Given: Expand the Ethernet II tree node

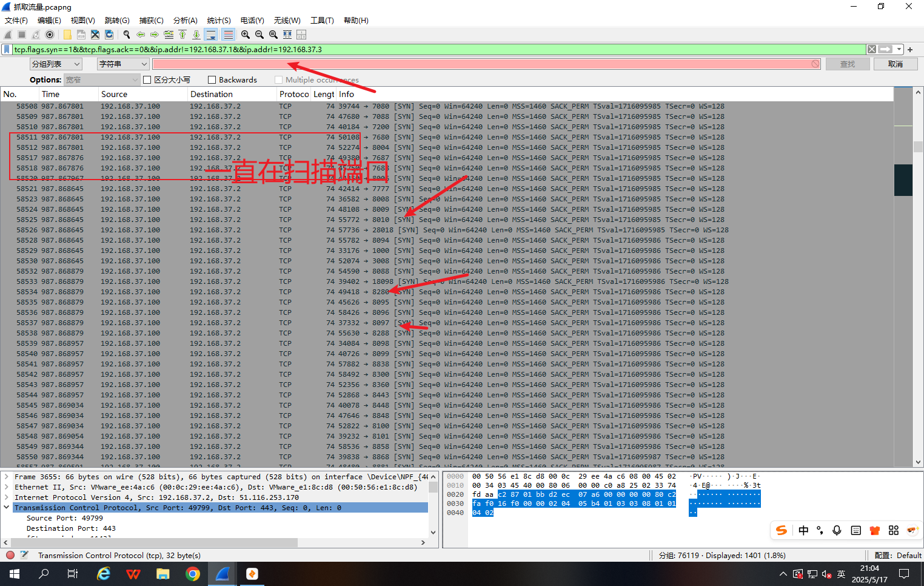Looking at the screenshot, I should (x=7, y=487).
